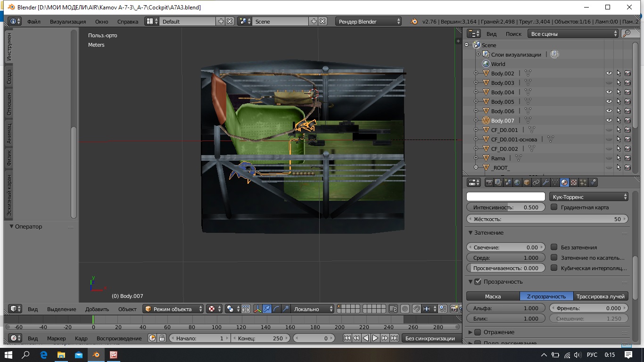Open the Object constraints chain tab

[536, 182]
